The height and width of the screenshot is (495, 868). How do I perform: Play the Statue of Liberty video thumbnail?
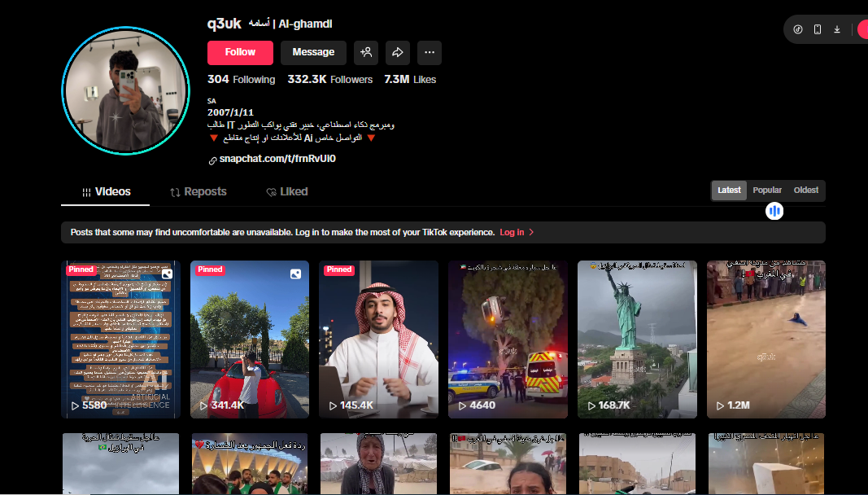point(636,339)
